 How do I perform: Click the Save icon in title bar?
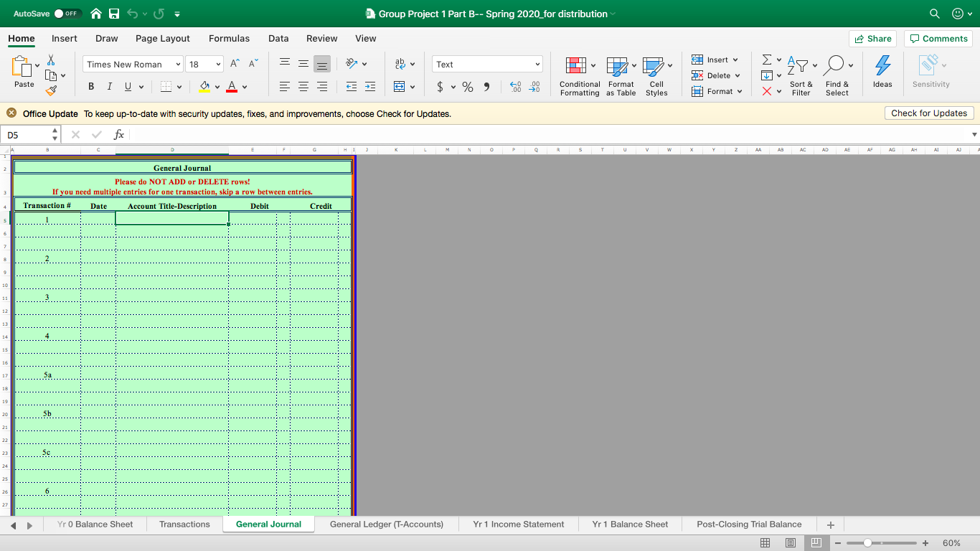[x=114, y=14]
